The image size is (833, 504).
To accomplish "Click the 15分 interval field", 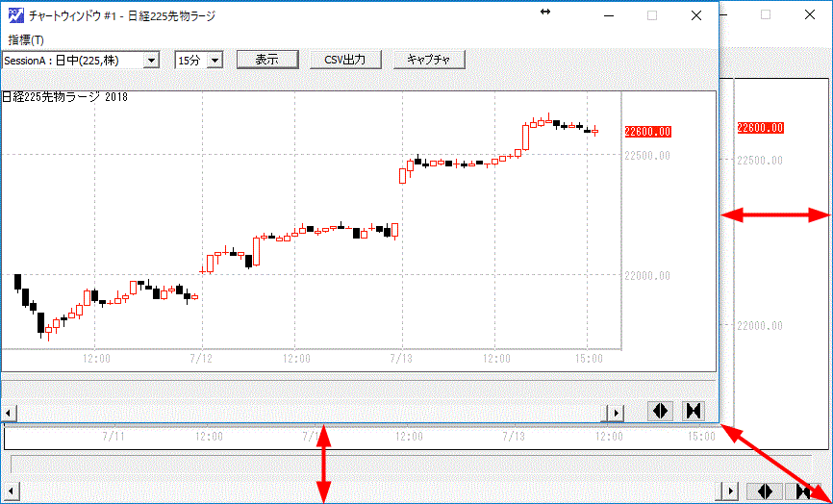I will click(x=191, y=60).
